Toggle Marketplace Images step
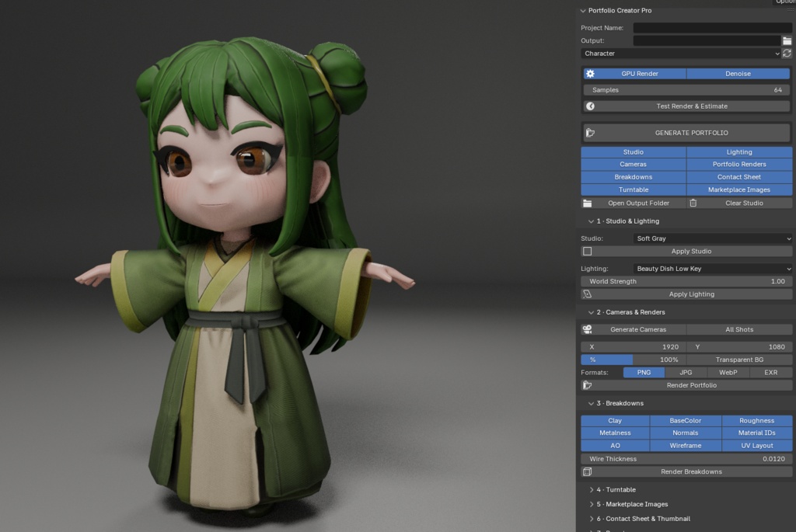This screenshot has width=796, height=532. pos(739,190)
